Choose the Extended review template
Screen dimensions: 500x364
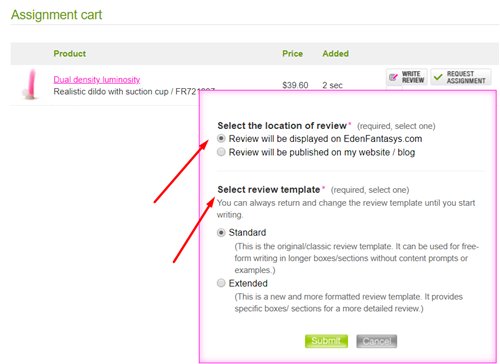(x=221, y=283)
